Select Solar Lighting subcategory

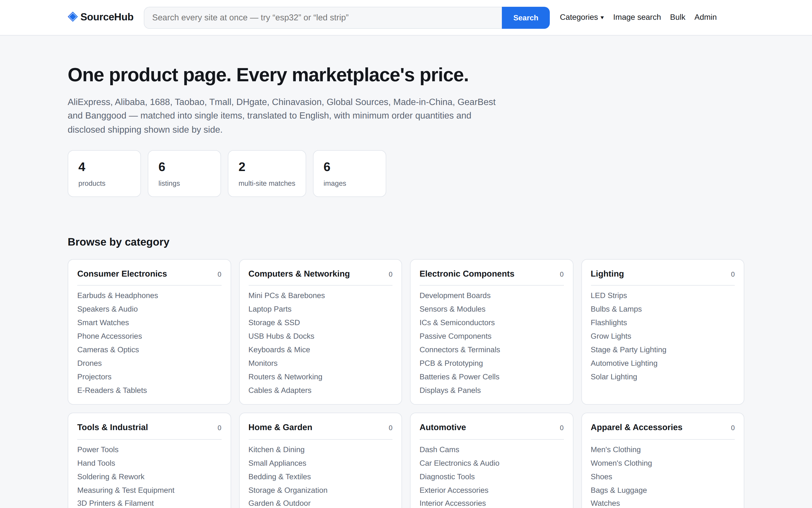coord(614,377)
